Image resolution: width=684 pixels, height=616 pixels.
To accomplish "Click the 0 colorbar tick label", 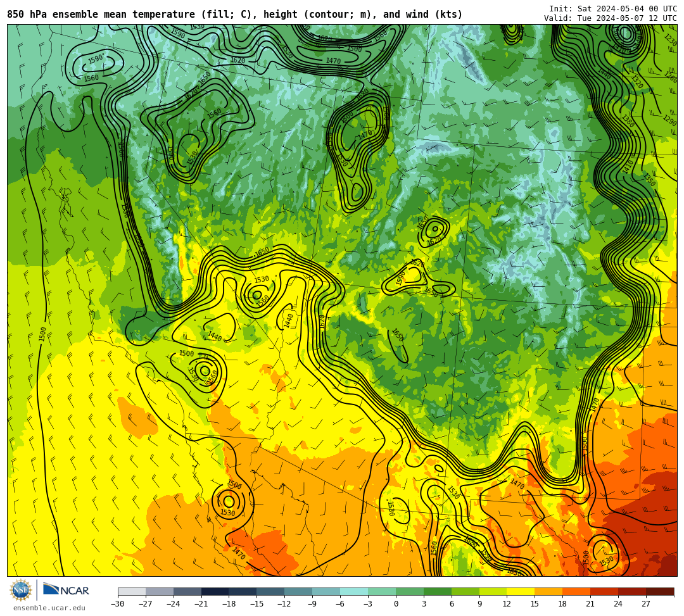I will (x=396, y=604).
